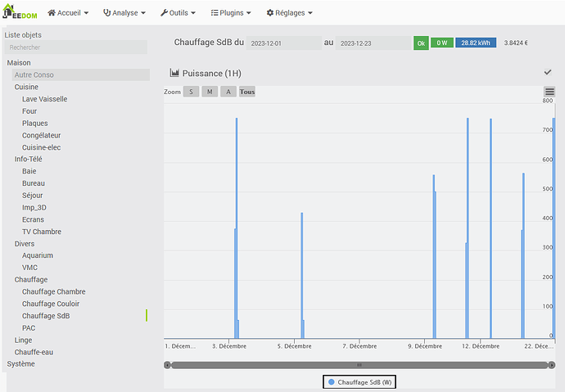The width and height of the screenshot is (565, 392).
Task: Open the Outils menu
Action: click(x=178, y=13)
